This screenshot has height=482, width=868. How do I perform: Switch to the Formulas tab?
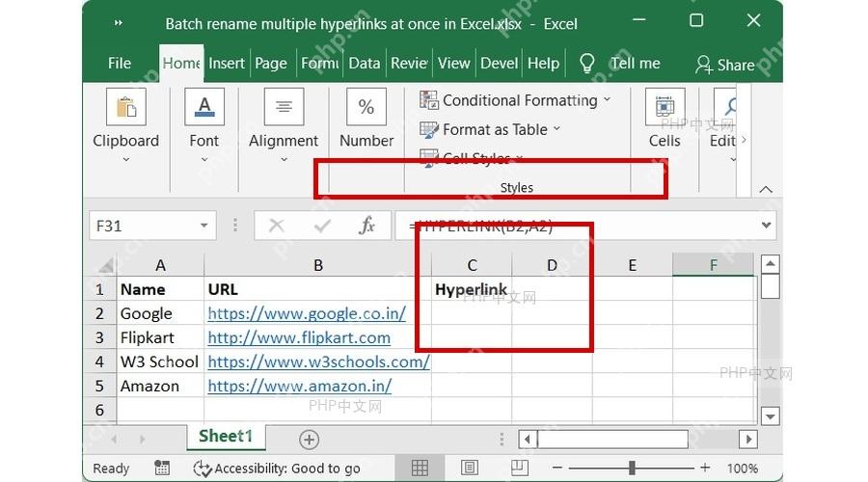click(x=319, y=64)
